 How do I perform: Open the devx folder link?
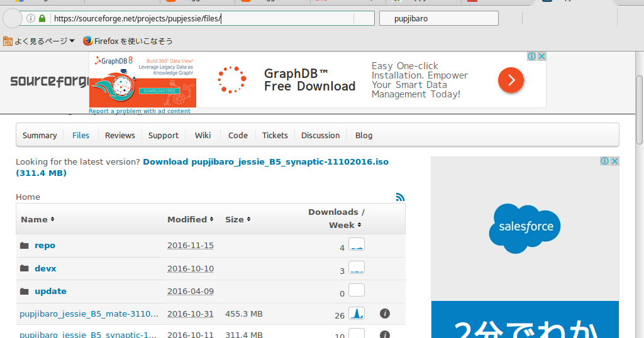45,268
